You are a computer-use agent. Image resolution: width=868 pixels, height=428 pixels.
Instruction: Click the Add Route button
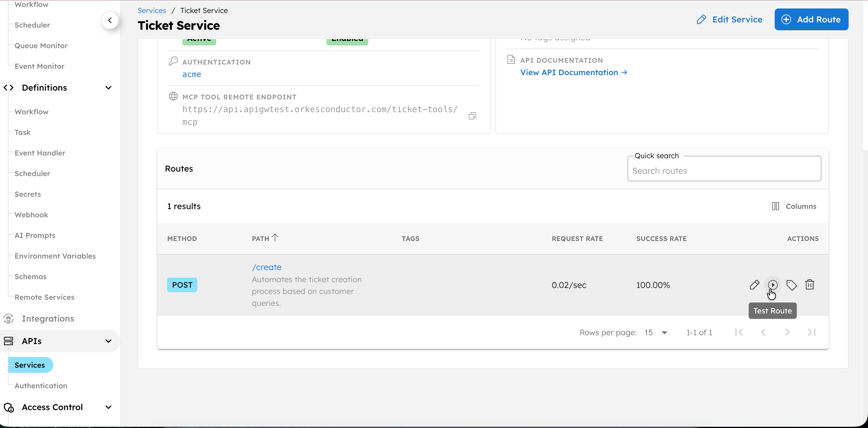pos(811,20)
